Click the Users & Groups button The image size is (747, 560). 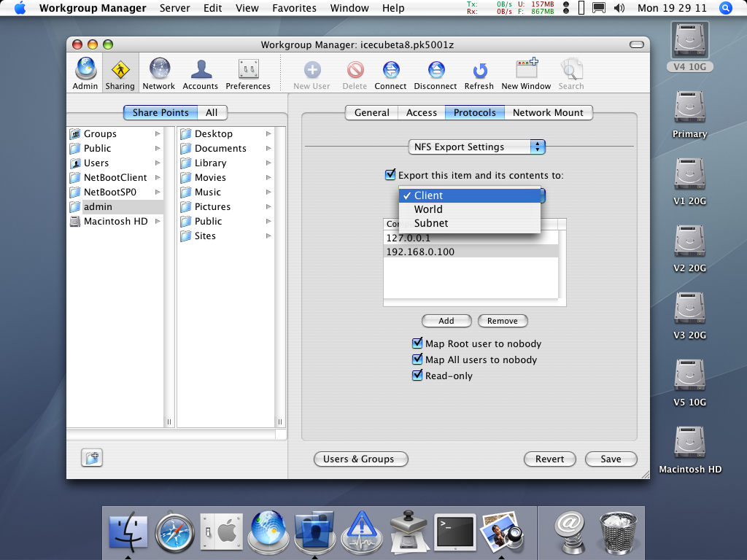click(360, 459)
